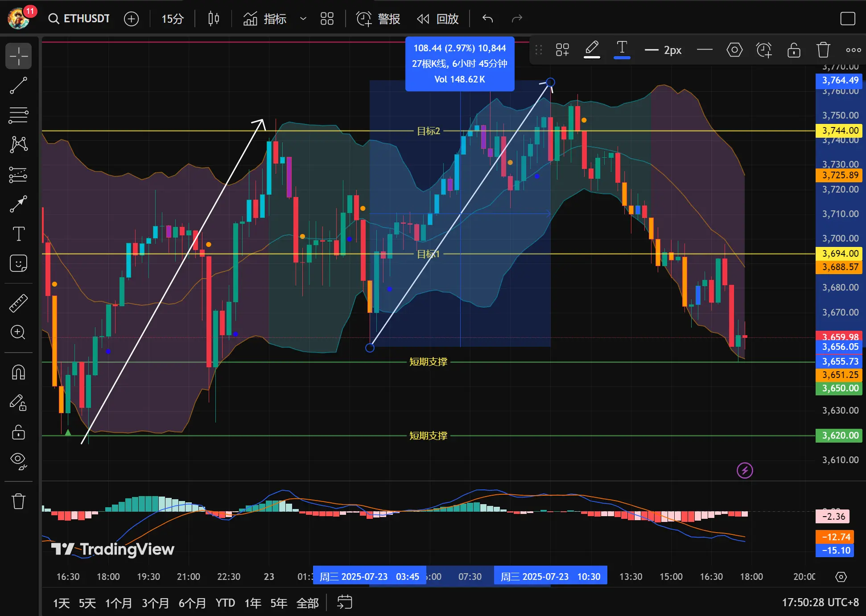This screenshot has height=616, width=866.
Task: Toggle lock all drawings in sidebar
Action: coord(18,432)
